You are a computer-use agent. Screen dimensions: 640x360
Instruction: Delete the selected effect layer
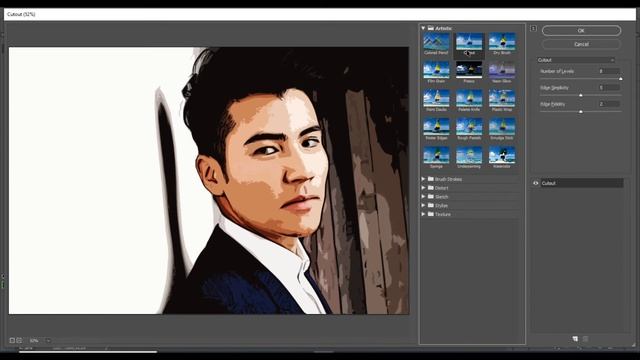585,339
